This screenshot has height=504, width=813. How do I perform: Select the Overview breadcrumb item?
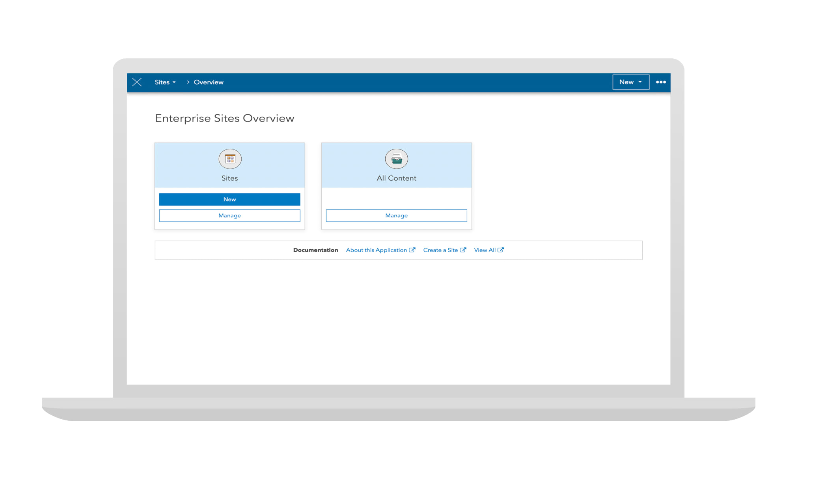(209, 82)
